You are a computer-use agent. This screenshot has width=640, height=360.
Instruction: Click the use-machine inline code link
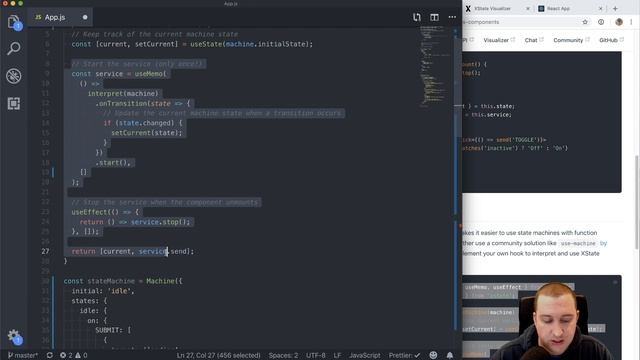pos(578,243)
